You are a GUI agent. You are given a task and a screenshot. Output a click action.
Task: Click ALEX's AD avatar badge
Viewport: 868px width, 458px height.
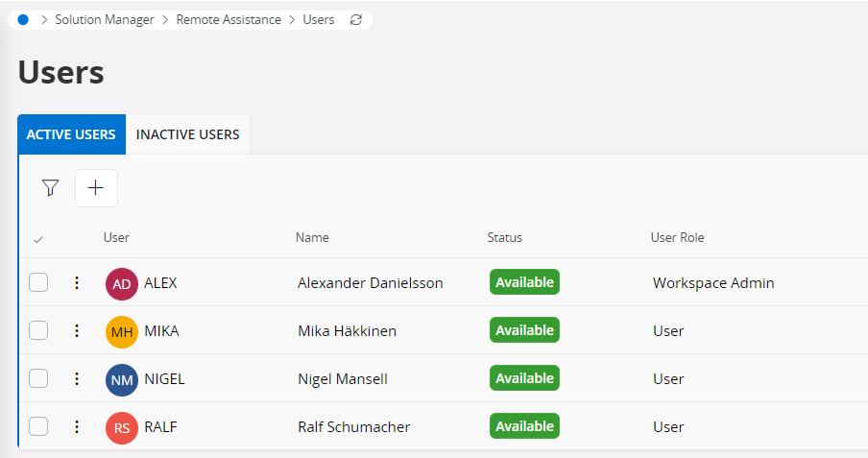tap(122, 283)
